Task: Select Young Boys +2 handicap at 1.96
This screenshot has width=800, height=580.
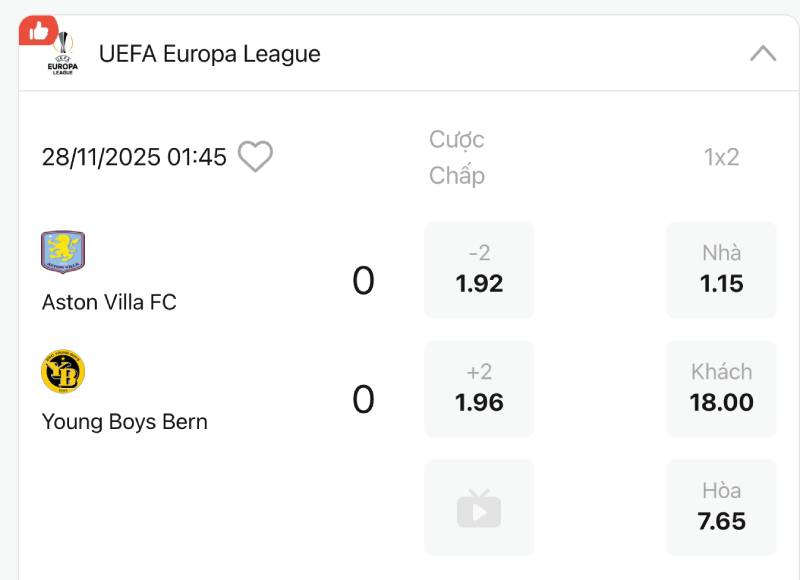Action: 479,389
